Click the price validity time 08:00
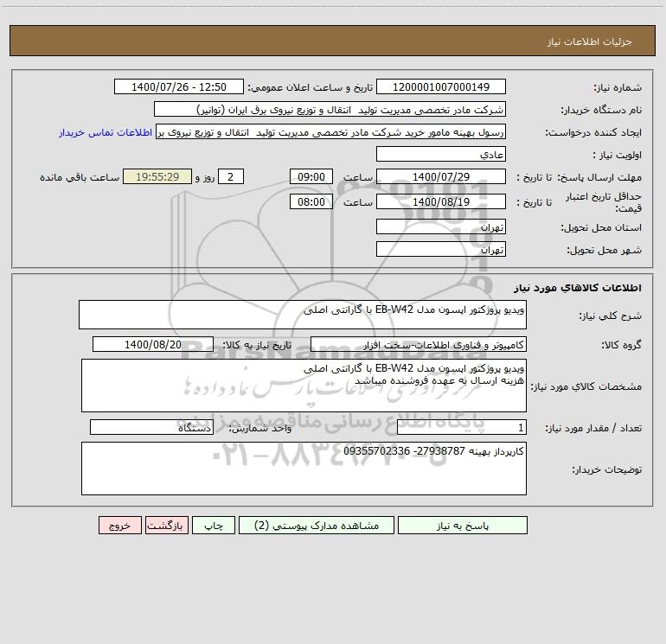This screenshot has height=644, width=666. tap(311, 201)
